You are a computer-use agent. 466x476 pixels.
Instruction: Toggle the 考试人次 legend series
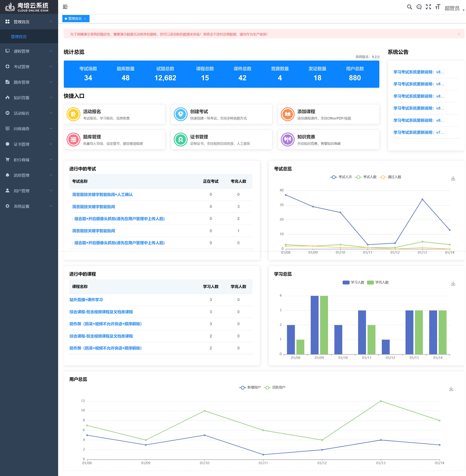pyautogui.click(x=341, y=177)
